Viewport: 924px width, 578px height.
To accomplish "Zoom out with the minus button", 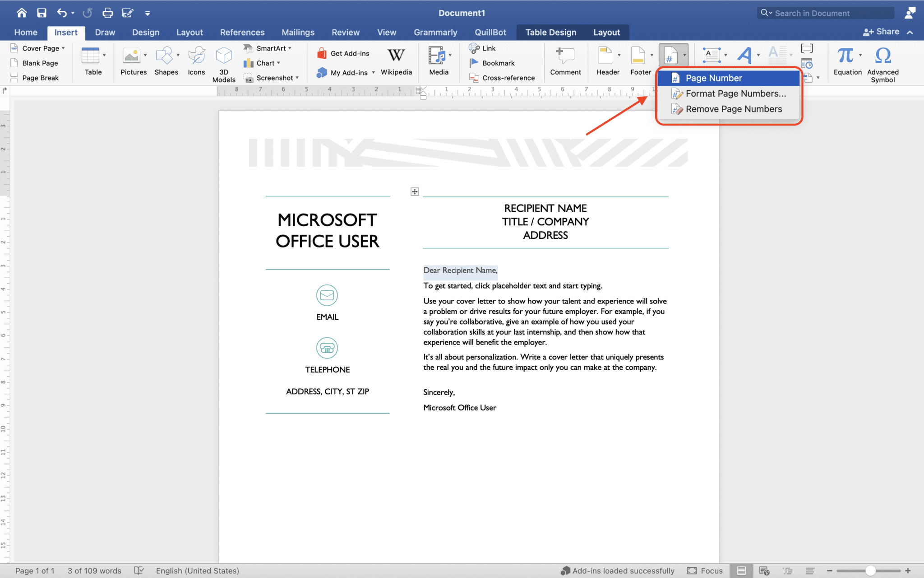I will coord(829,571).
